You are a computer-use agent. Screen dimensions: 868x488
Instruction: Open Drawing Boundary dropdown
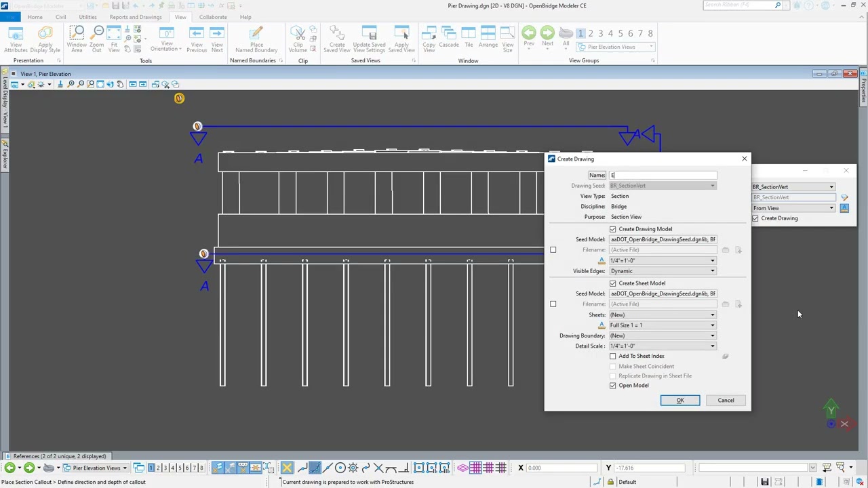663,335
